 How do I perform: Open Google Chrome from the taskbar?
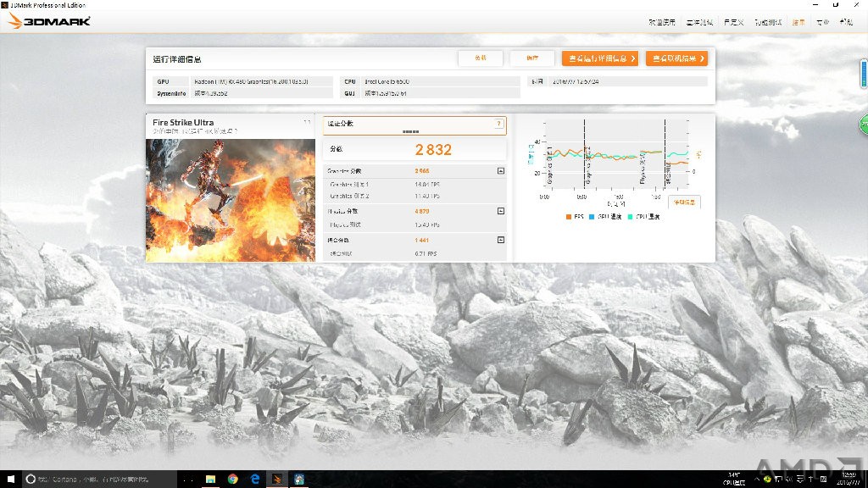[232, 480]
